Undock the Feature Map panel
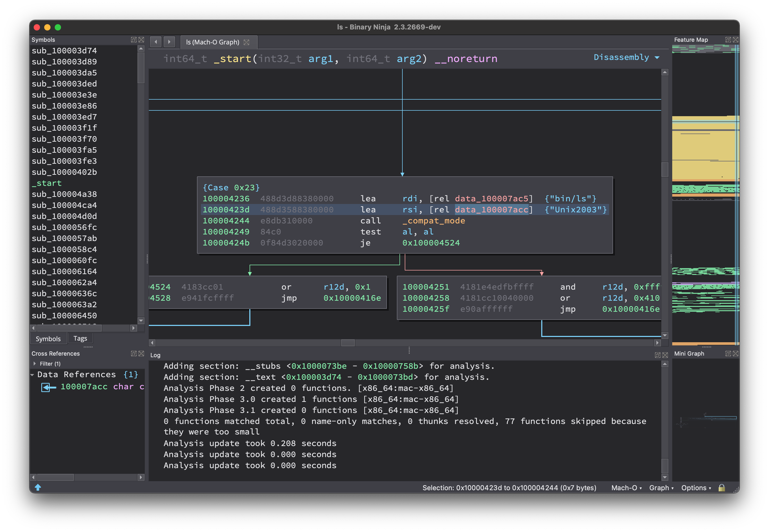Screen dimensions: 769x532 [x=728, y=40]
